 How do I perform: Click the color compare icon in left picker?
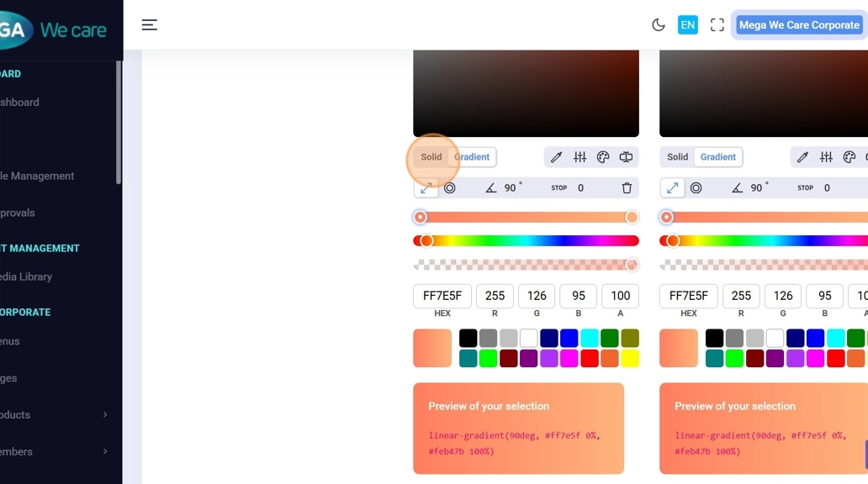pyautogui.click(x=626, y=157)
